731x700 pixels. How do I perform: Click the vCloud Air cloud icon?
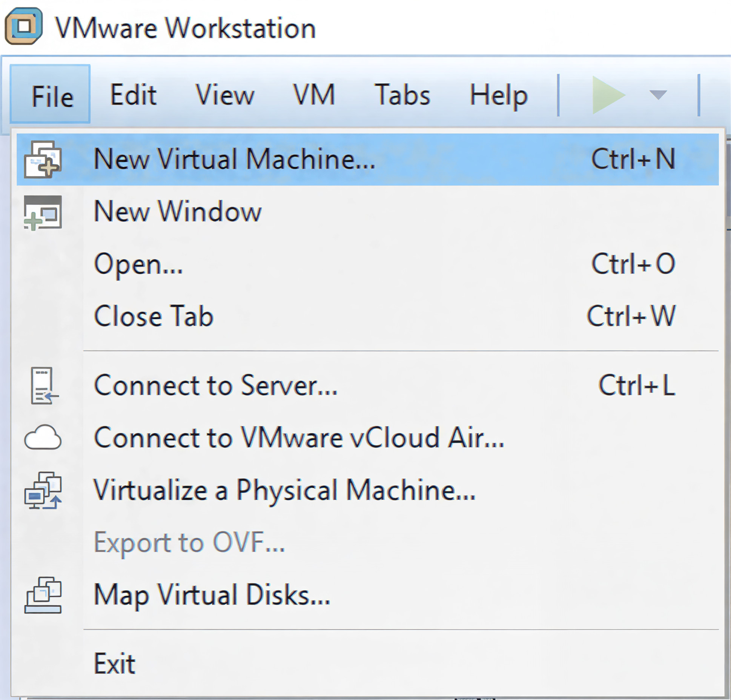click(43, 437)
